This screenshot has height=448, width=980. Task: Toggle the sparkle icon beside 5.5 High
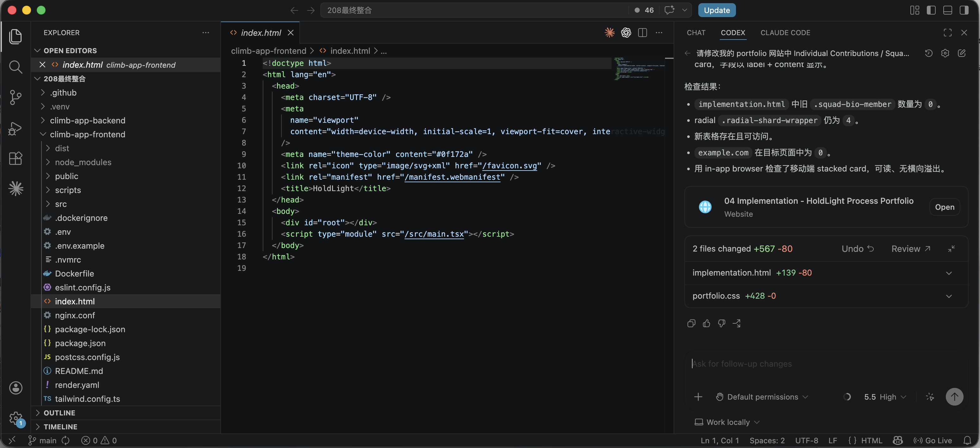pos(929,397)
